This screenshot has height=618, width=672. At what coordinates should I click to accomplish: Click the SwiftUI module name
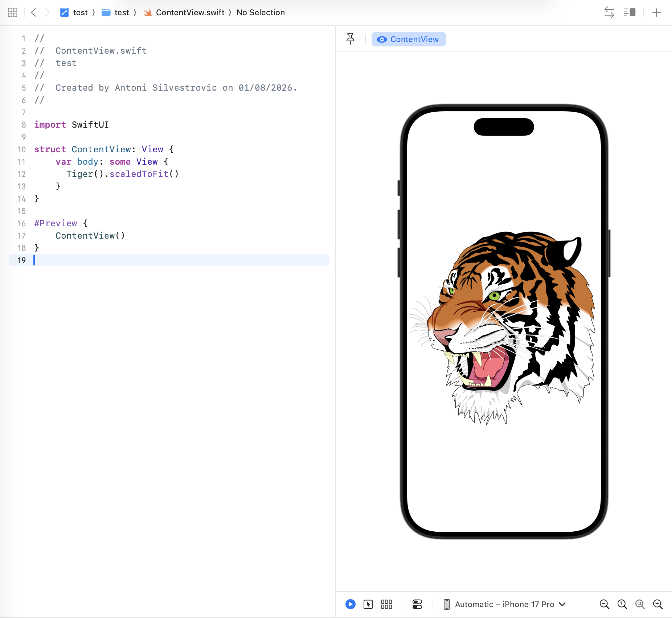pyautogui.click(x=90, y=125)
